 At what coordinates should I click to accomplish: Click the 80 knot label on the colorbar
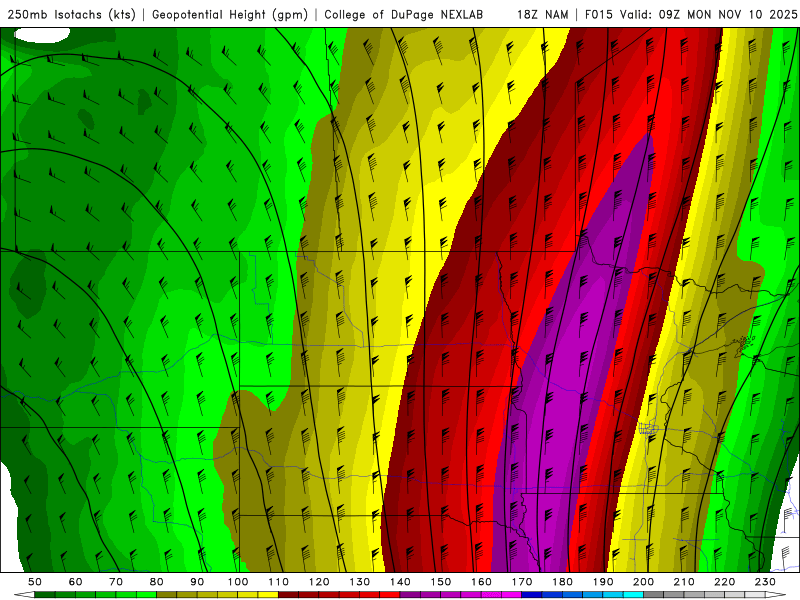tap(157, 582)
